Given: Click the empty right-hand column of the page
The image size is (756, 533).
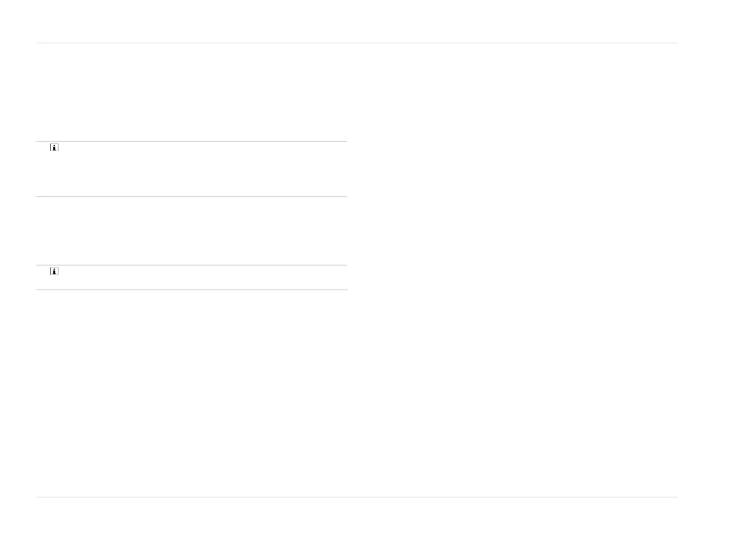Looking at the screenshot, I should pyautogui.click(x=514, y=267).
